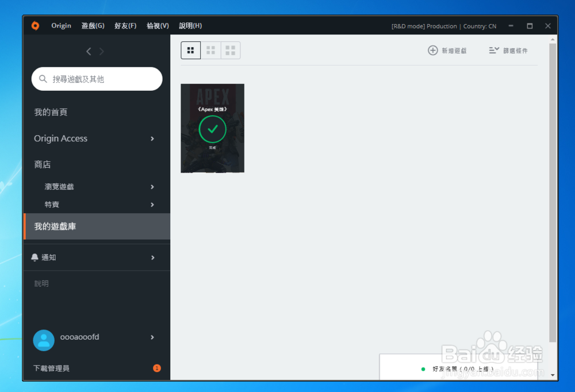The image size is (575, 392).
Task: Open the 好友名單 friends list panel
Action: (459, 367)
